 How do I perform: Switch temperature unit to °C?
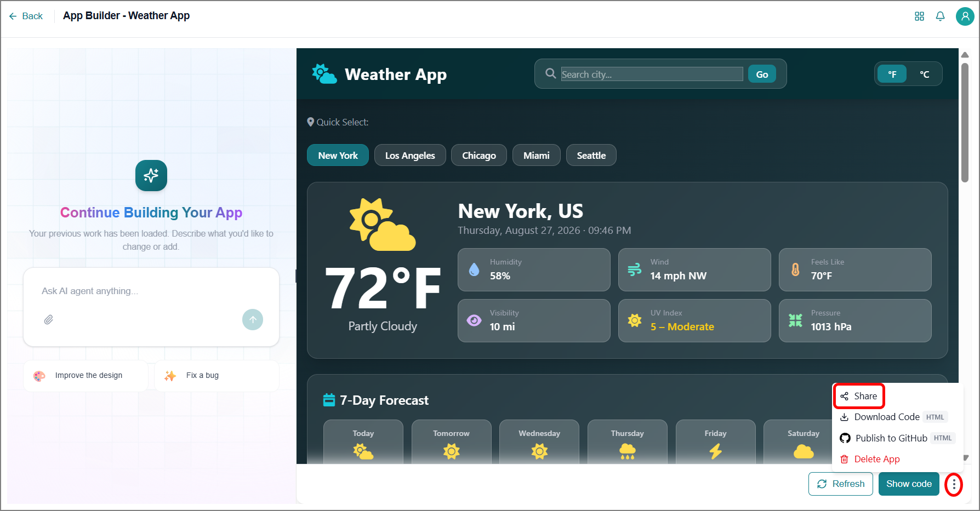[x=924, y=74]
